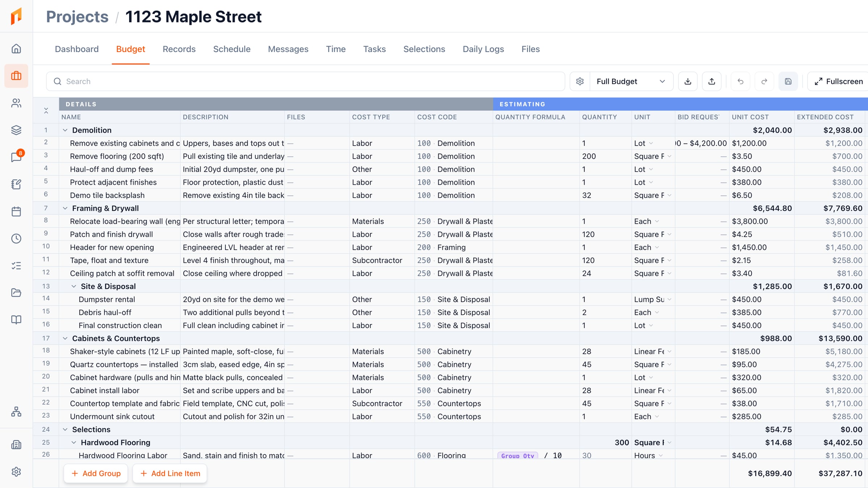Click the download budget icon
This screenshot has height=488, width=868.
point(688,81)
